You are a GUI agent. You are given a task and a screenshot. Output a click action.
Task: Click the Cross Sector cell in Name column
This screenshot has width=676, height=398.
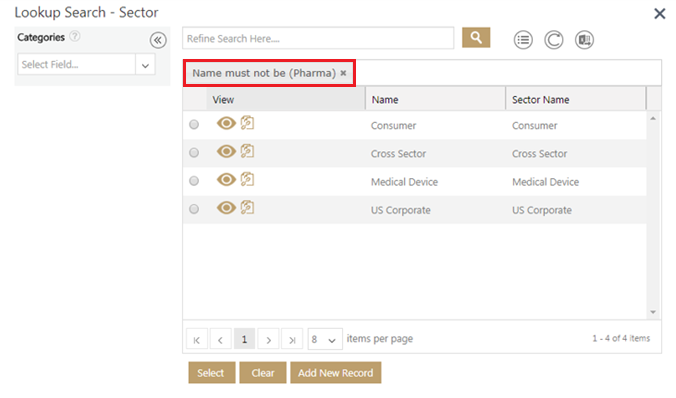[x=398, y=154]
